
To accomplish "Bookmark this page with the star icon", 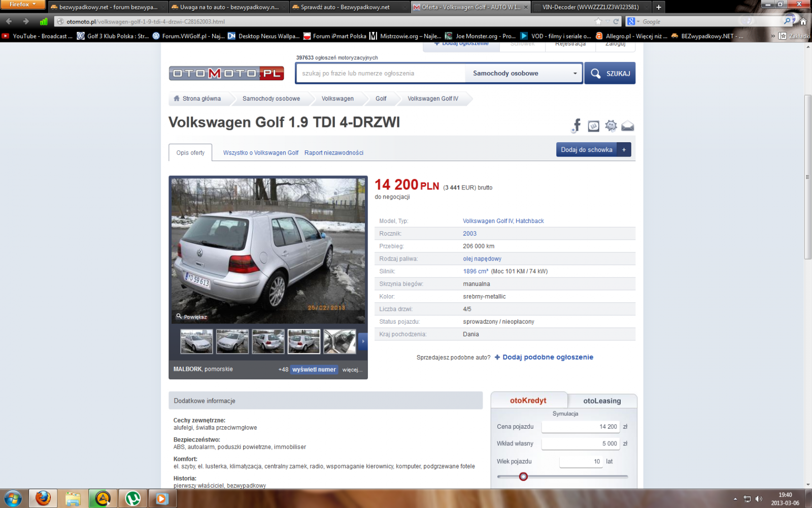I will point(598,21).
